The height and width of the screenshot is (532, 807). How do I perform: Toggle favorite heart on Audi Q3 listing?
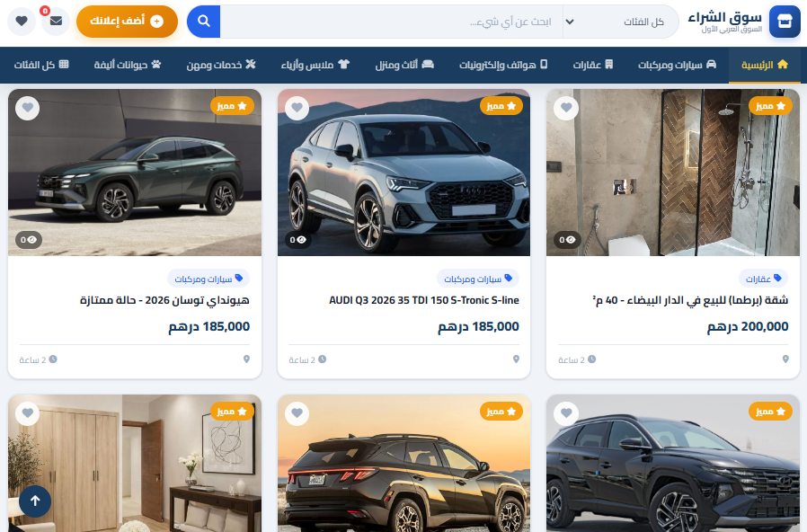[x=297, y=109]
